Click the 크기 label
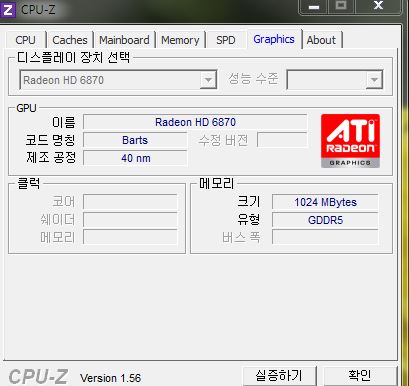The height and width of the screenshot is (386, 409). (249, 202)
